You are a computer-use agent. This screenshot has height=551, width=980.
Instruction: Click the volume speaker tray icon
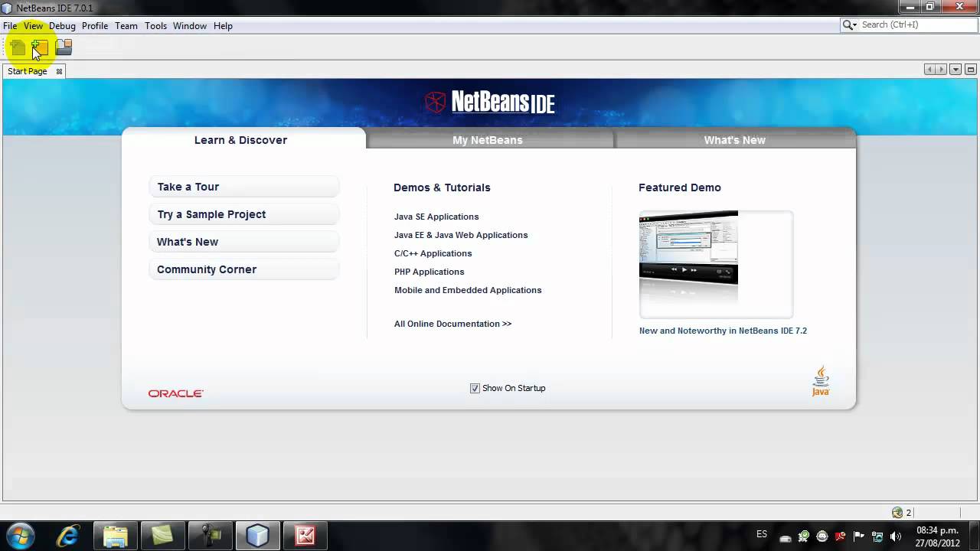[x=896, y=536]
